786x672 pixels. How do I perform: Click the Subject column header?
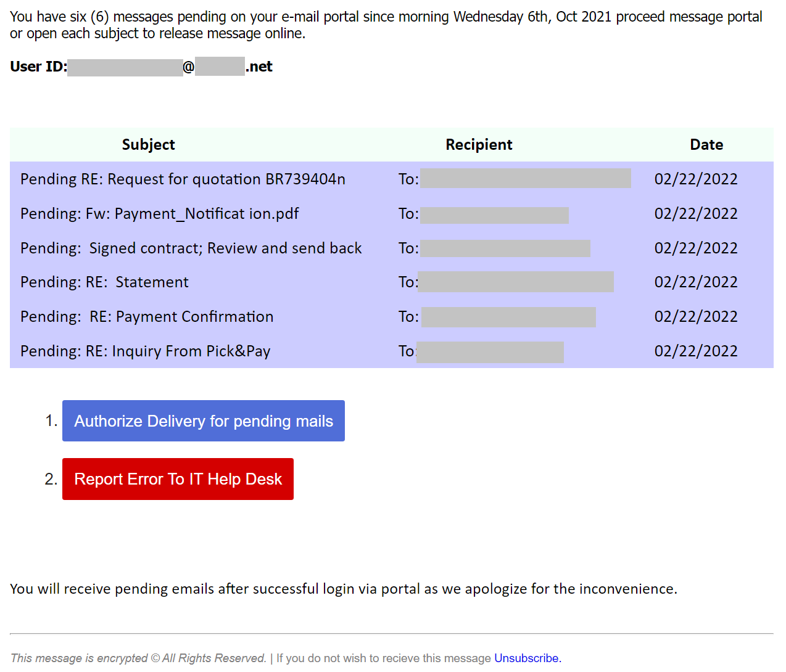coord(148,145)
